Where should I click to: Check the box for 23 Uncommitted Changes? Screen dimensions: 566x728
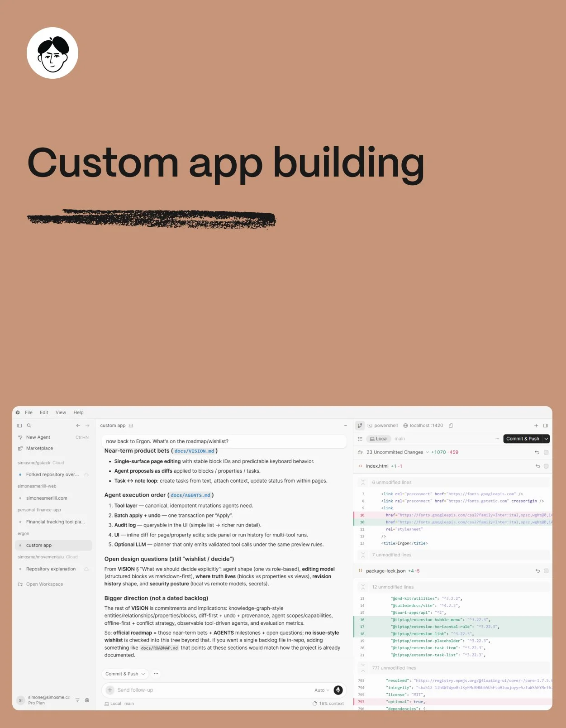coord(546,452)
